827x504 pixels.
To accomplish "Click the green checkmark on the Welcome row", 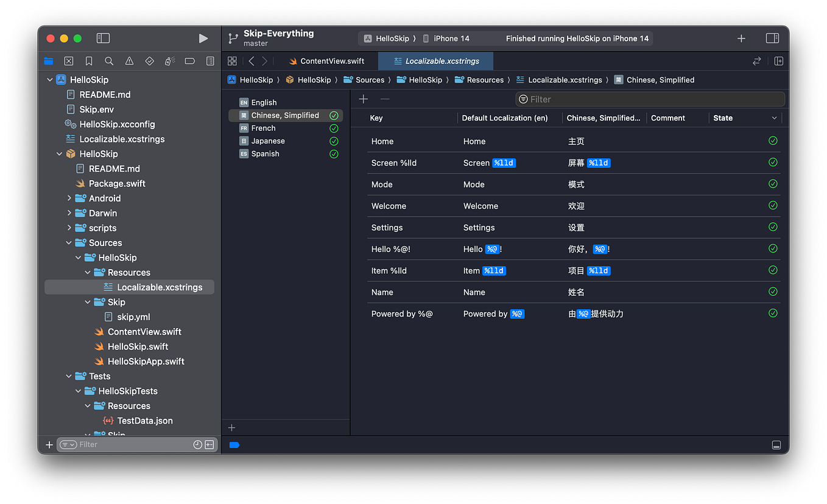I will click(x=773, y=205).
